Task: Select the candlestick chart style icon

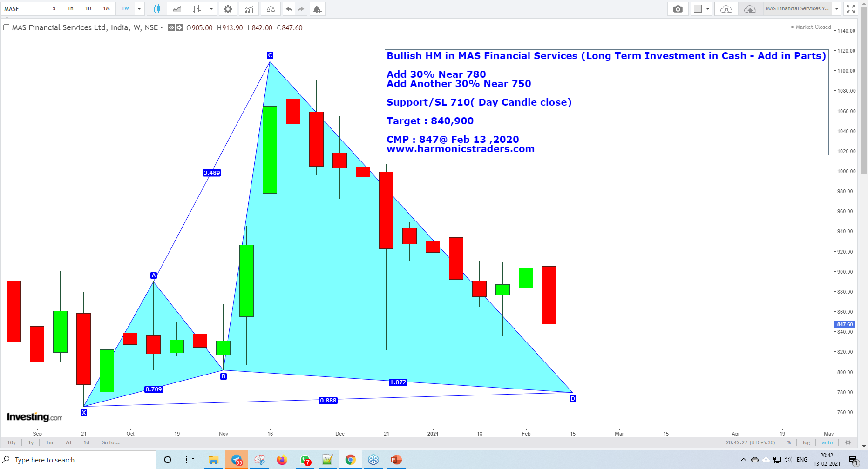Action: [157, 9]
